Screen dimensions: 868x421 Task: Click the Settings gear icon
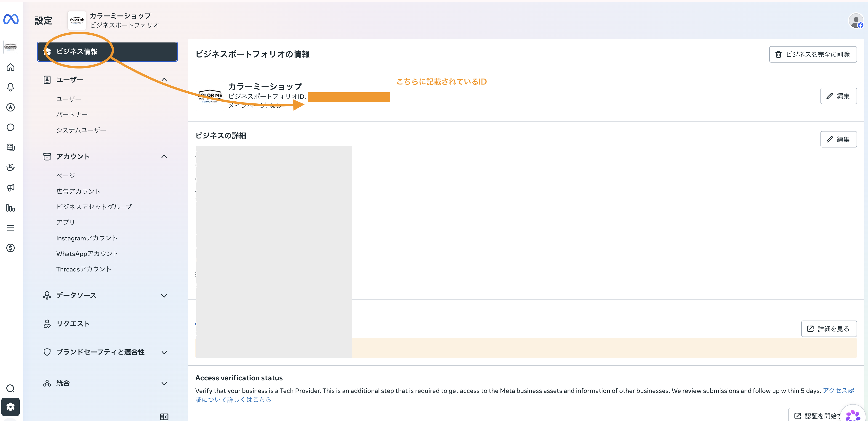coord(11,407)
